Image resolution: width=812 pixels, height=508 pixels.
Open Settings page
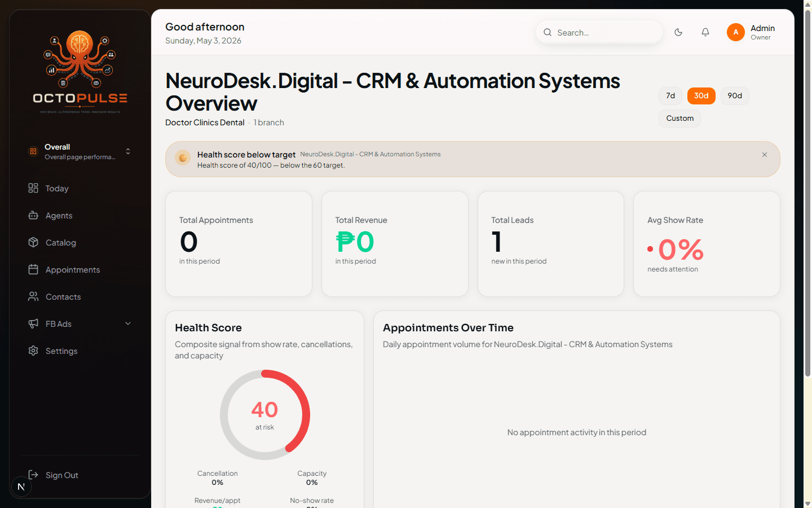click(x=80, y=351)
